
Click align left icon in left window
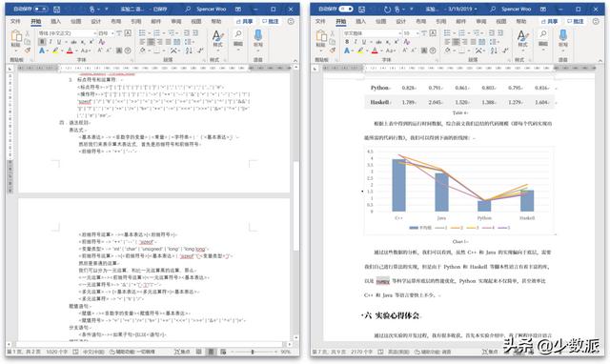tap(142, 42)
